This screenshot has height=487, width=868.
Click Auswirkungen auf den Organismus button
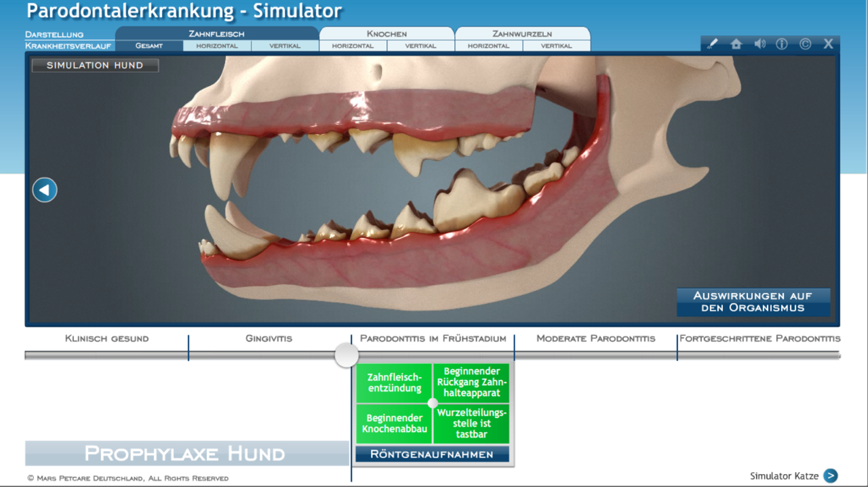(753, 302)
